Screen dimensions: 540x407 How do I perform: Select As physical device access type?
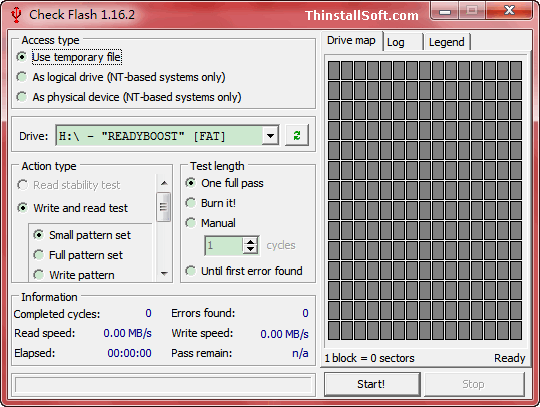tap(128, 97)
